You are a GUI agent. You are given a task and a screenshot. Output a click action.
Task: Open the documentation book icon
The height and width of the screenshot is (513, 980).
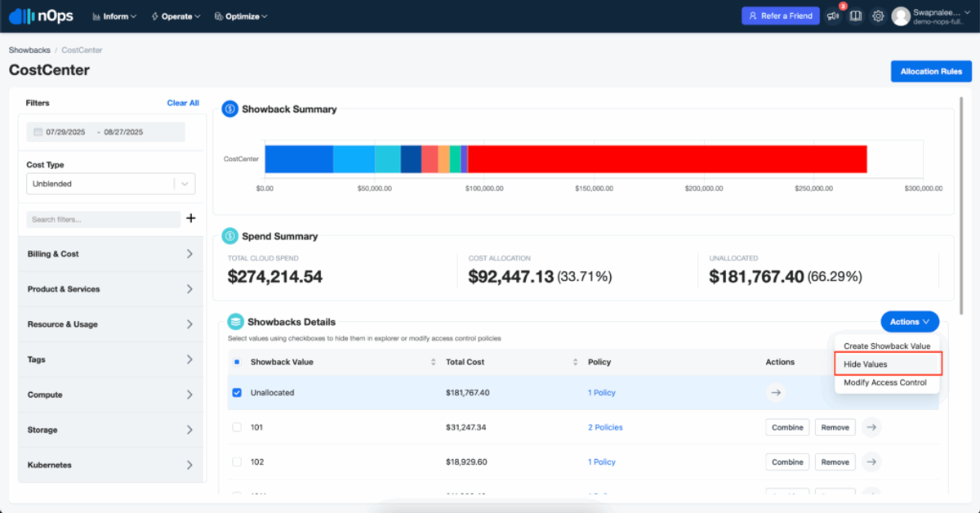pos(855,16)
